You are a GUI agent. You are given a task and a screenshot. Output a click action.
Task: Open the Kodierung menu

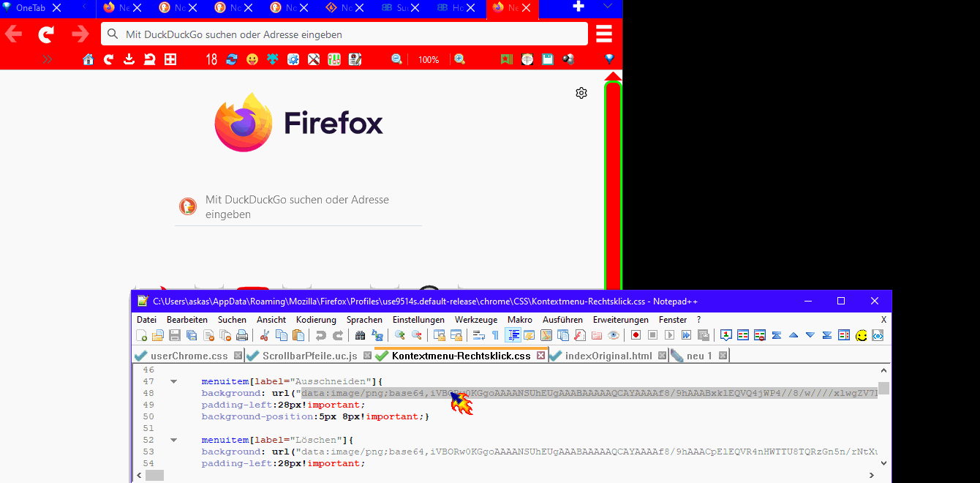pos(316,320)
